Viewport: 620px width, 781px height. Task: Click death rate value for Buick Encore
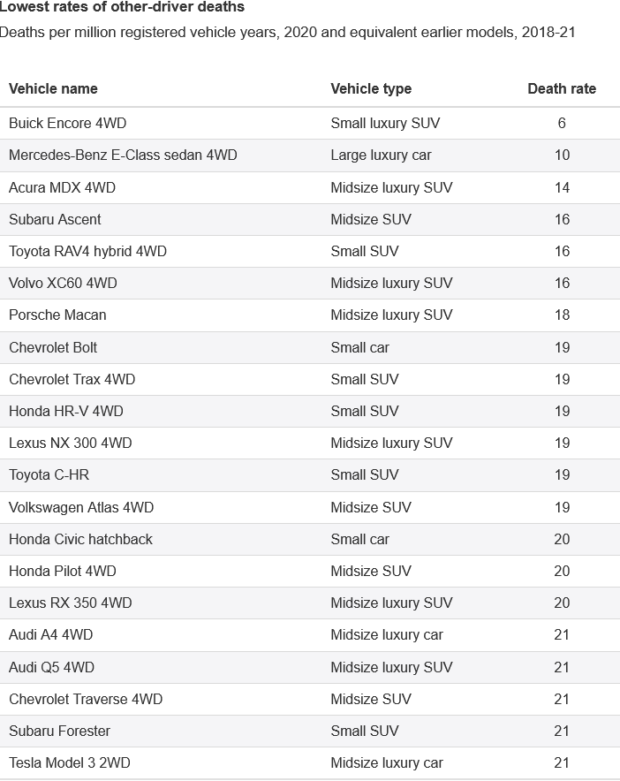562,123
